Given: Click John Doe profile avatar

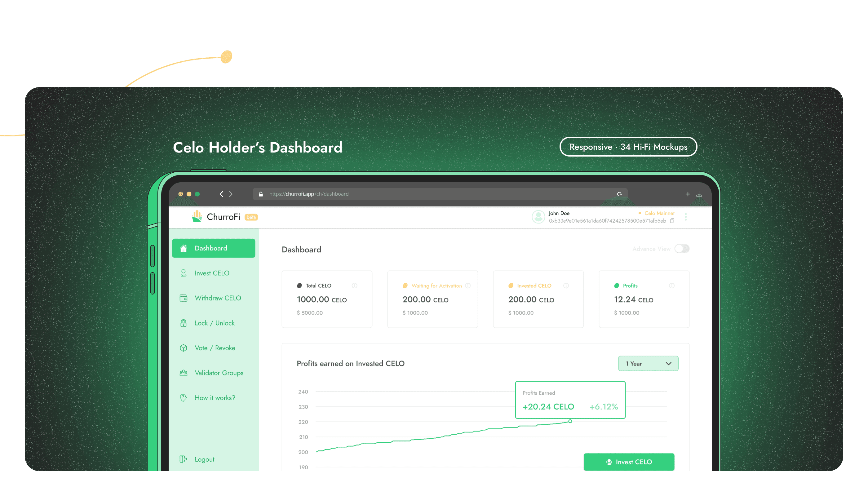Looking at the screenshot, I should (x=538, y=217).
